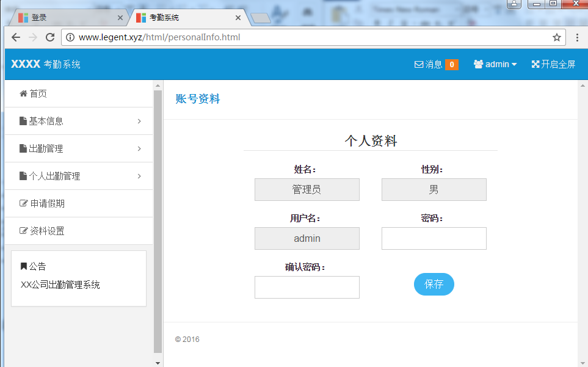The image size is (588, 367).
Task: Go to 首页 home in sidebar
Action: coord(79,93)
